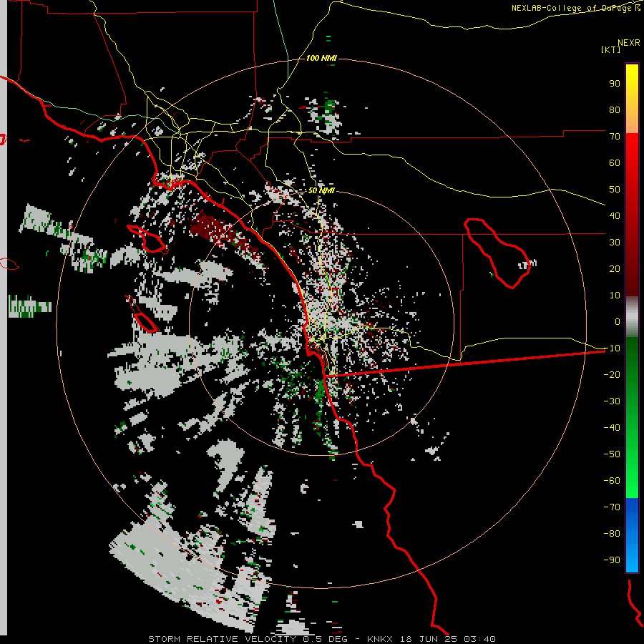
Task: Click the positive 30 value on velocity scale
Action: [615, 243]
